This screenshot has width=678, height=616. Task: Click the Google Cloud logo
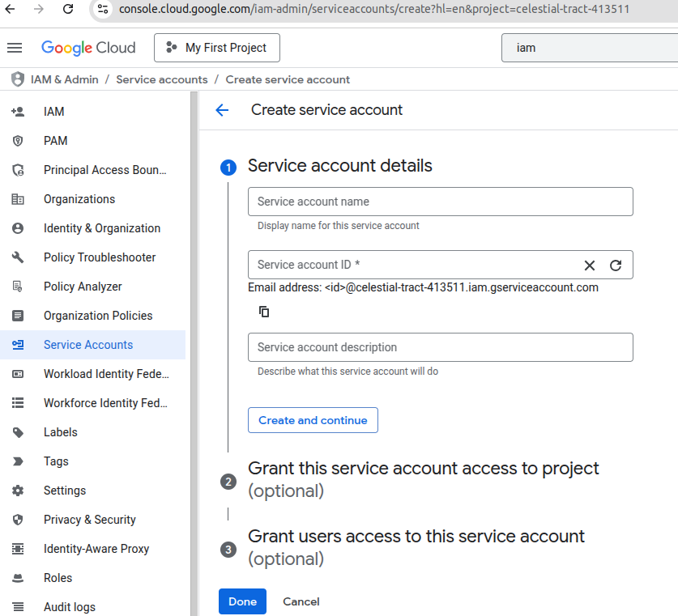88,48
